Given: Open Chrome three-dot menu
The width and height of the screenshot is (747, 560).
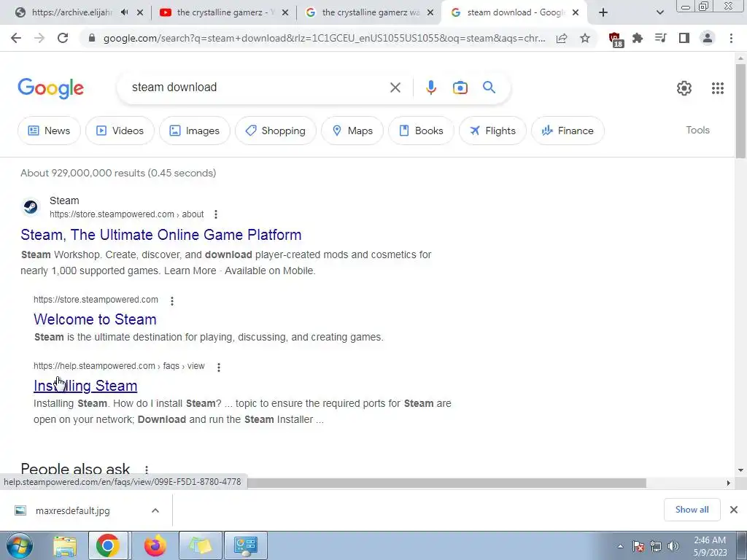Looking at the screenshot, I should 731,38.
